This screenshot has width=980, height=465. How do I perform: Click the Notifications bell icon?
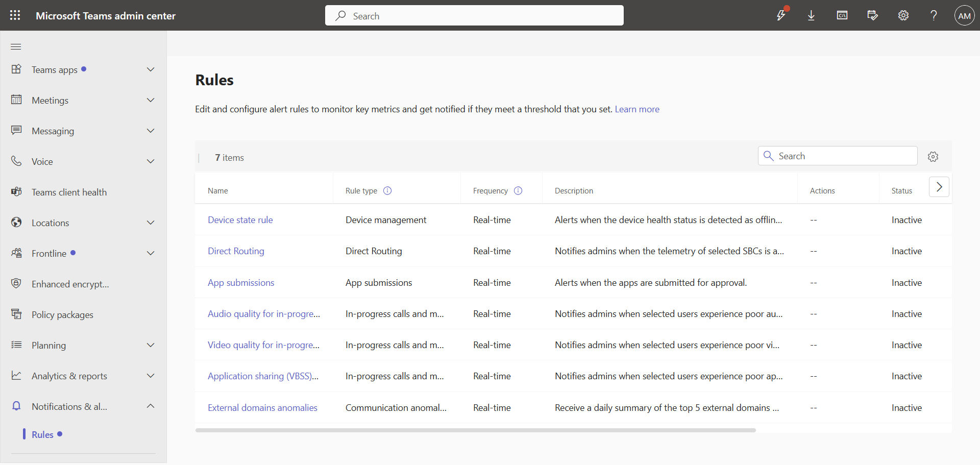pos(16,406)
